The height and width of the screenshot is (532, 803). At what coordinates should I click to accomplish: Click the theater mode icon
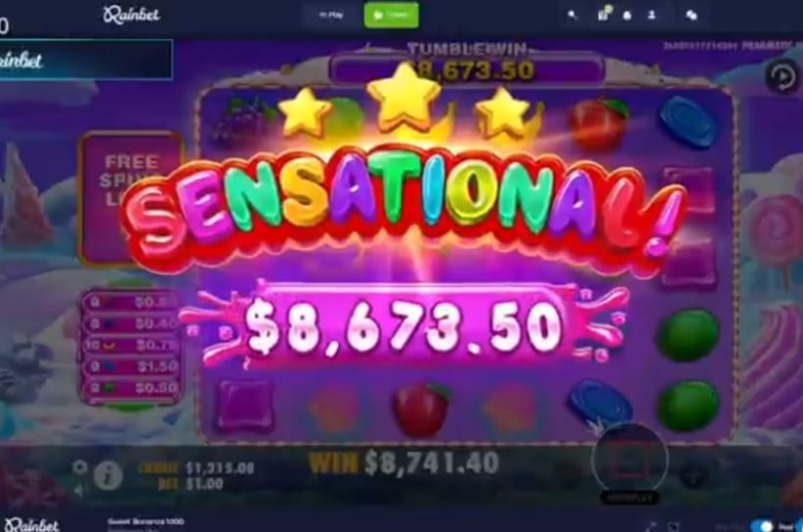click(674, 526)
